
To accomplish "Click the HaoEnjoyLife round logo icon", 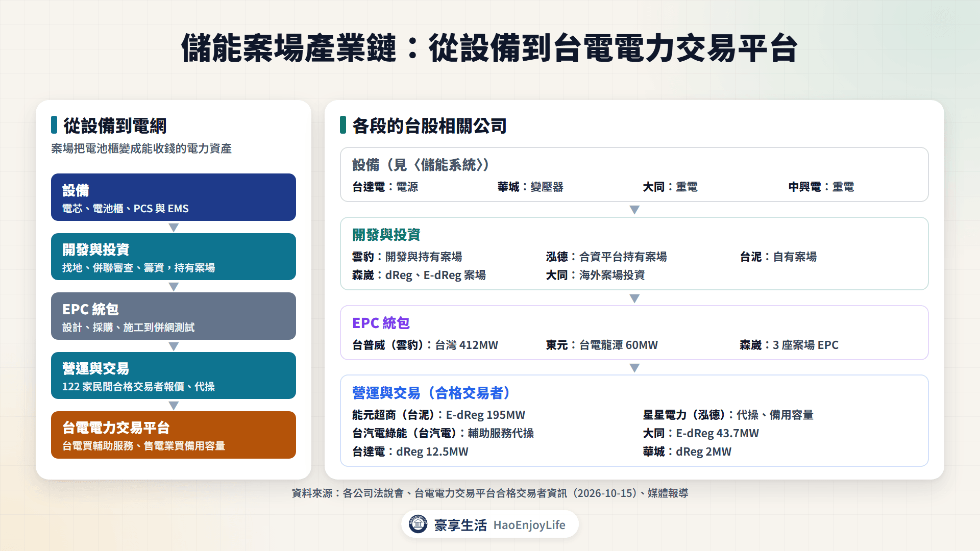I will (x=418, y=524).
